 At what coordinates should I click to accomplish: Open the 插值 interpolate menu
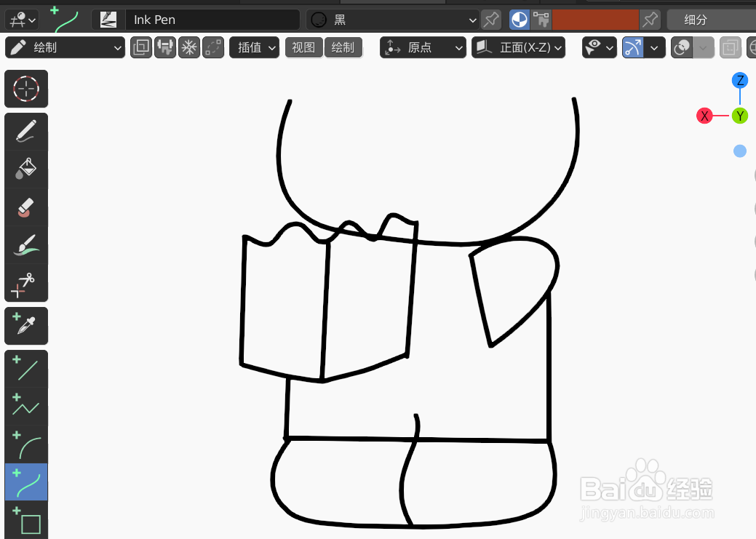coord(254,47)
